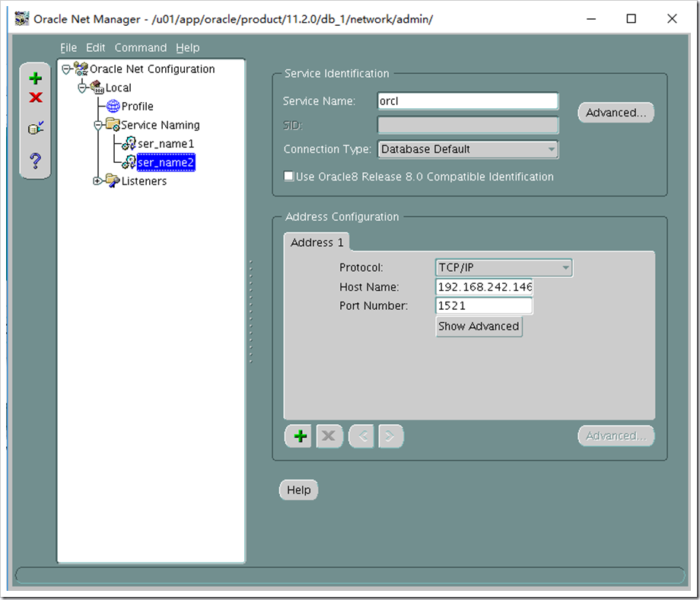The height and width of the screenshot is (600, 700).
Task: Click the test service database icon
Action: point(35,128)
